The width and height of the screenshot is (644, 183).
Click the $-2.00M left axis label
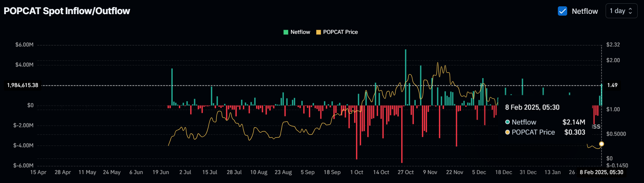pos(23,125)
